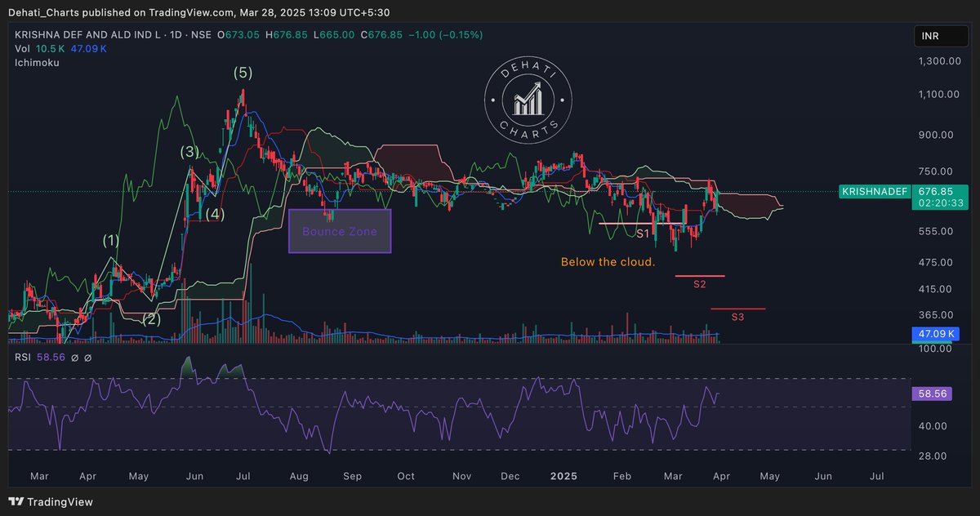This screenshot has height=516, width=980.
Task: Click the KRISHNA DEF AND ALD IND L symbol title
Action: pos(87,35)
